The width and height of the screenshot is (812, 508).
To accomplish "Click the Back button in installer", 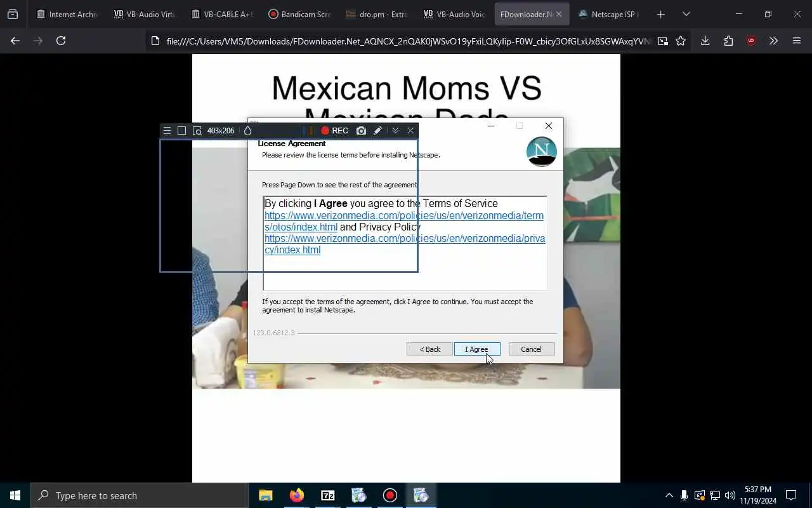I will (429, 349).
